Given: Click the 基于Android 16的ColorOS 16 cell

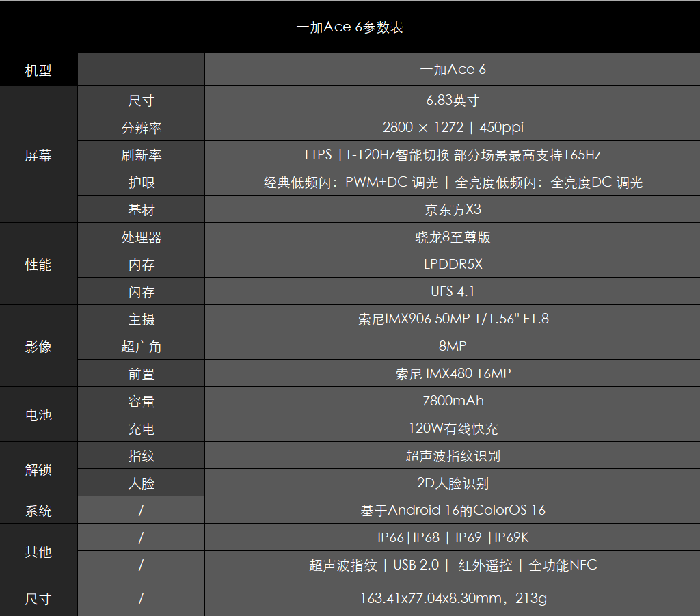Looking at the screenshot, I should tap(453, 510).
